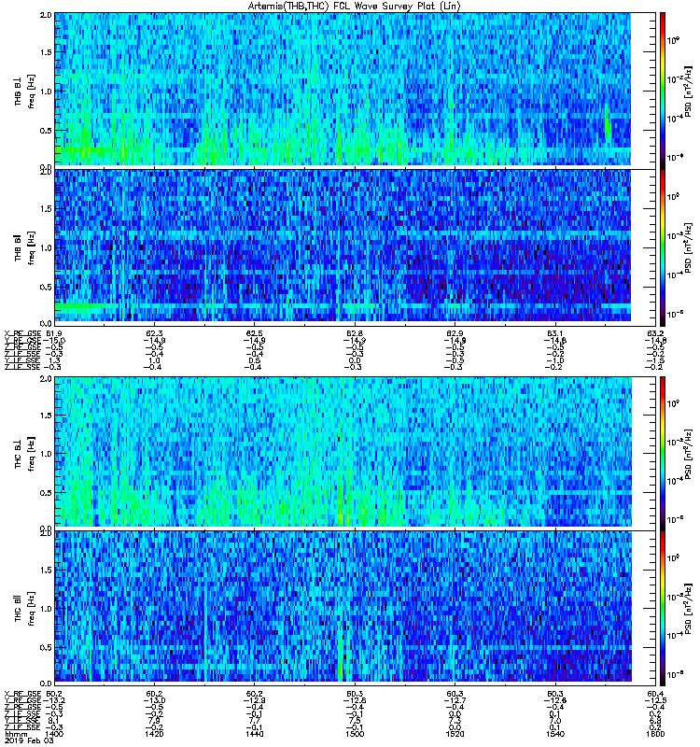Click the '1540' time tick label
This screenshot has height=747, width=700.
555,734
